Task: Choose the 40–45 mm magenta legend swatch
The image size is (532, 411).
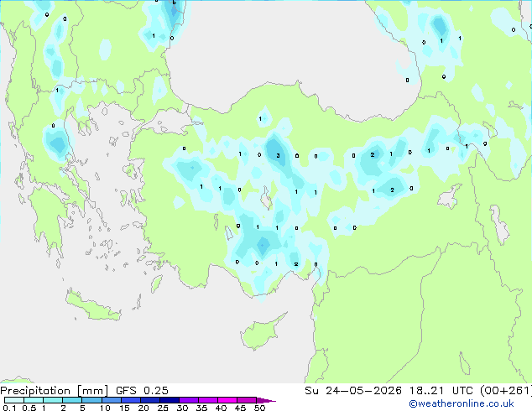Action: coord(227,400)
